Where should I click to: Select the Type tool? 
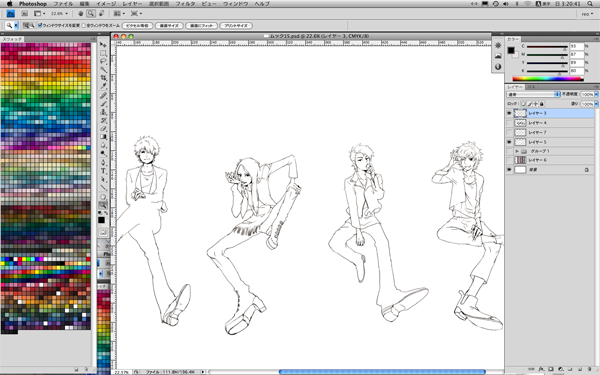pos(103,171)
